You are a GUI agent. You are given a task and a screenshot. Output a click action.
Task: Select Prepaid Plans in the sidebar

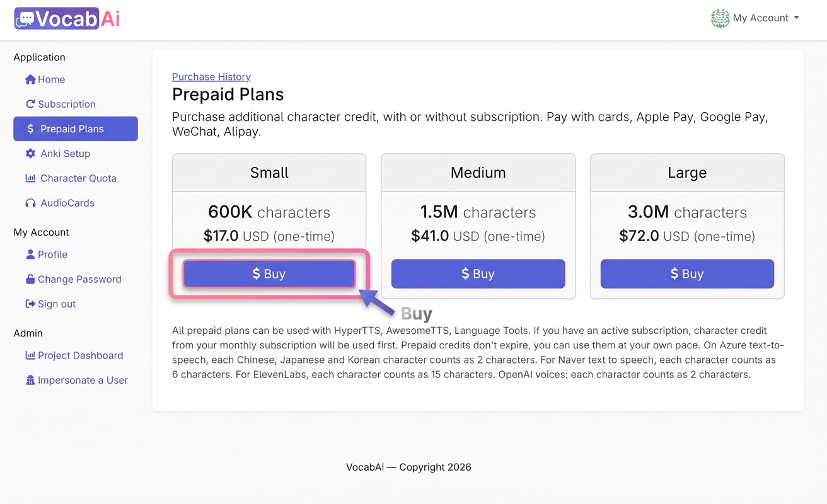click(x=75, y=129)
